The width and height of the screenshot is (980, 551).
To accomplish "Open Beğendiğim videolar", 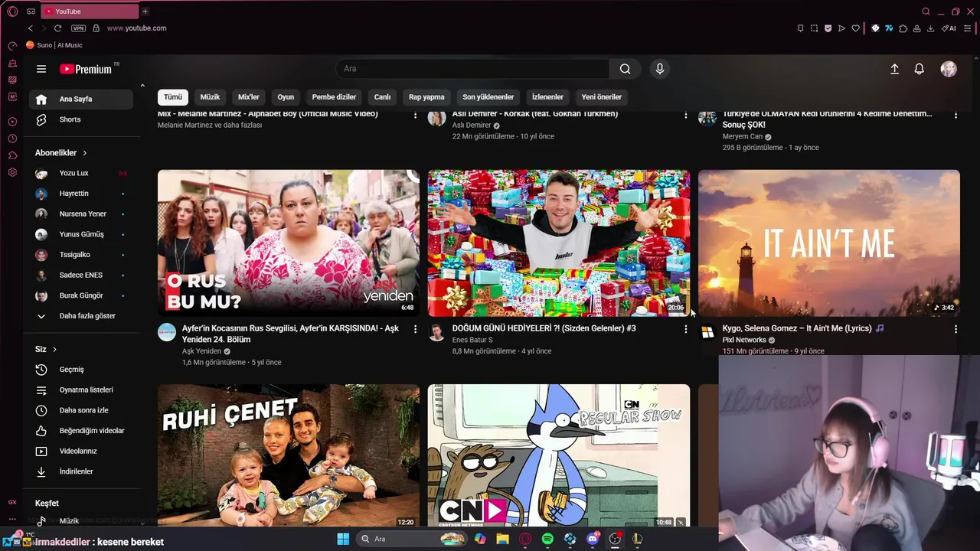I will point(81,431).
